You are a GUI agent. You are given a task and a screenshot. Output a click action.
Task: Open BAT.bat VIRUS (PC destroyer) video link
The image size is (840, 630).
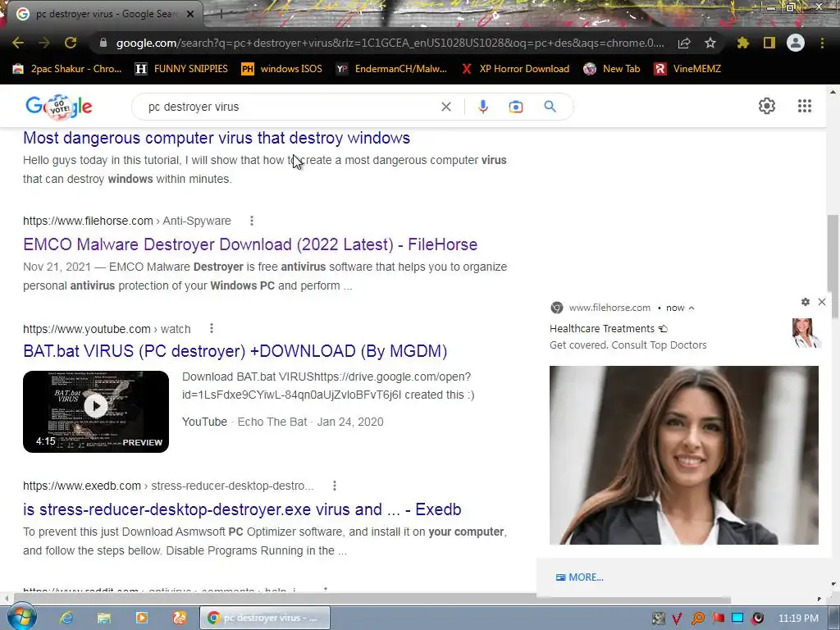click(235, 351)
